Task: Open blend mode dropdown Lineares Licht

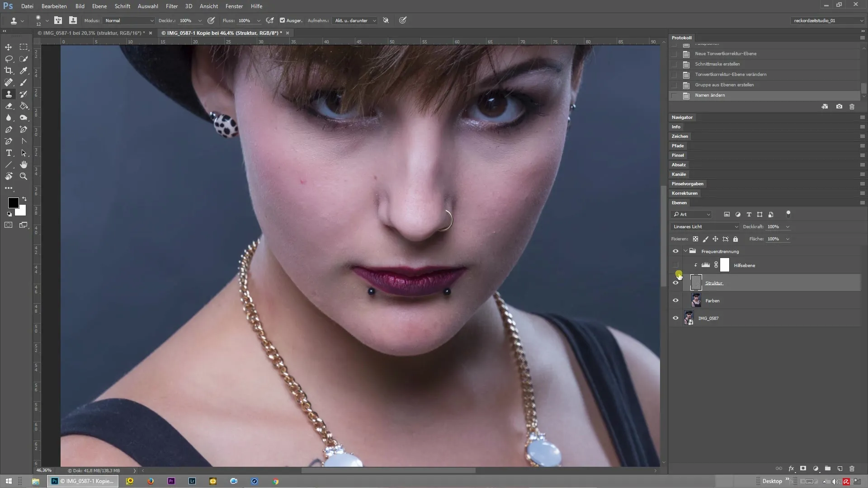Action: [705, 227]
